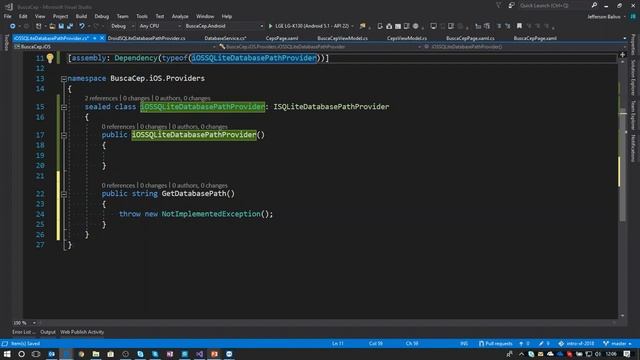Screen dimensions: 640x360
Task: Open the Error List panel tab
Action: tap(23, 332)
